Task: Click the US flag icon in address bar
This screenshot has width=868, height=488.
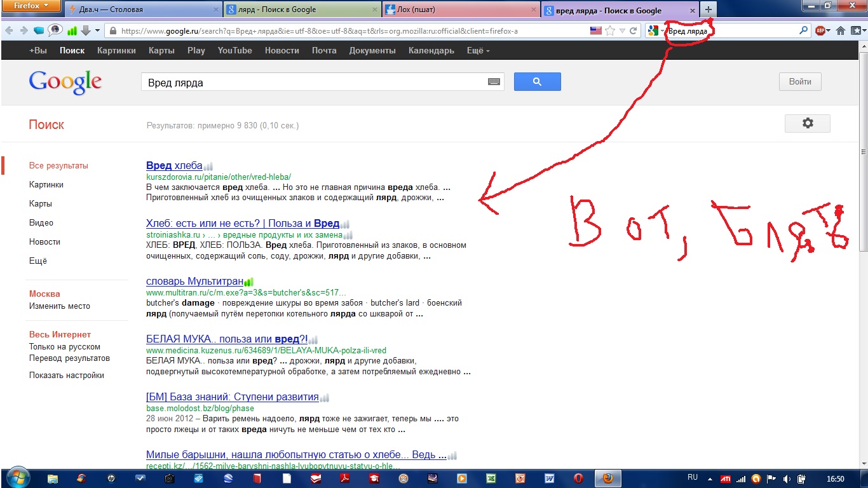Action: point(595,30)
